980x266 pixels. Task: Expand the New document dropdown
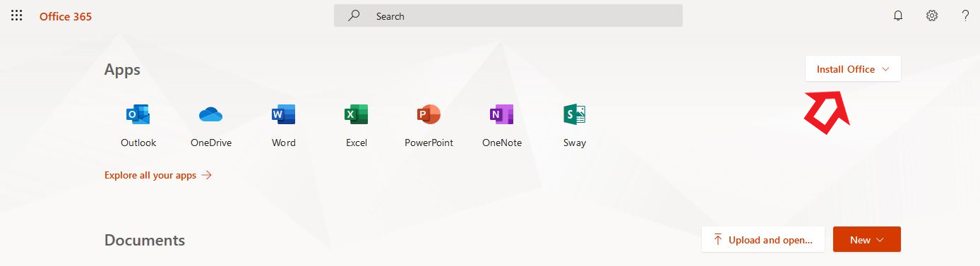[x=867, y=240]
